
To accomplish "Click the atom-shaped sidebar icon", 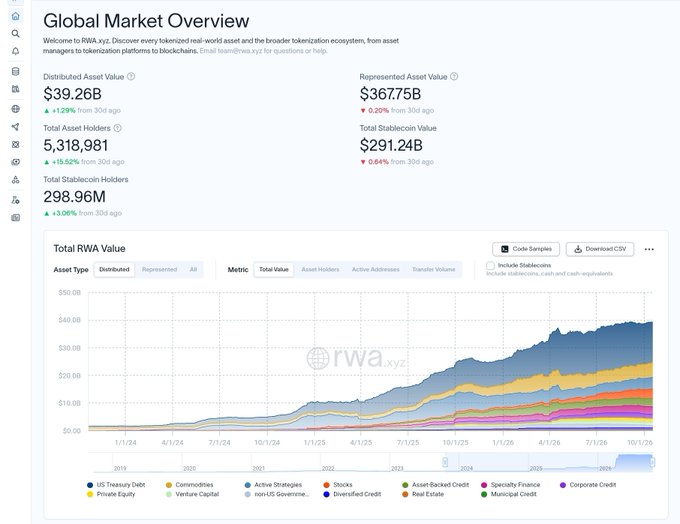I will pyautogui.click(x=16, y=144).
